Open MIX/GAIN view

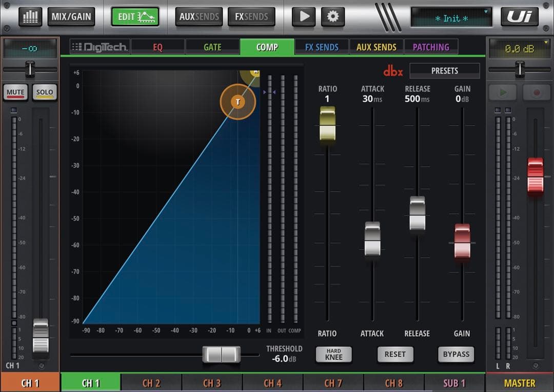(71, 16)
